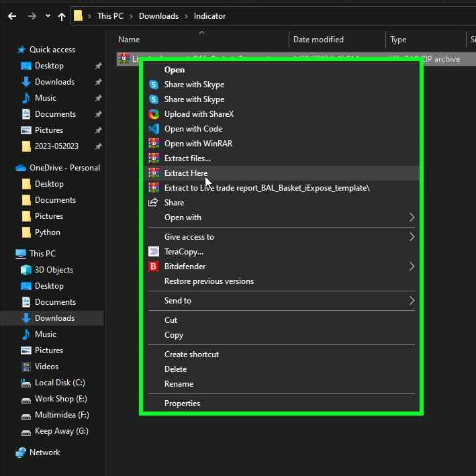
Task: Click the Share arrow icon in menu
Action: tap(153, 202)
